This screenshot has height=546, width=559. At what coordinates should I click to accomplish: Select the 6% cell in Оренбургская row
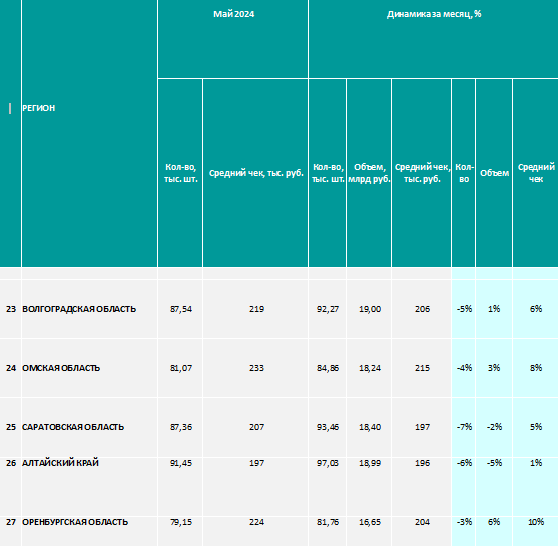pyautogui.click(x=494, y=531)
